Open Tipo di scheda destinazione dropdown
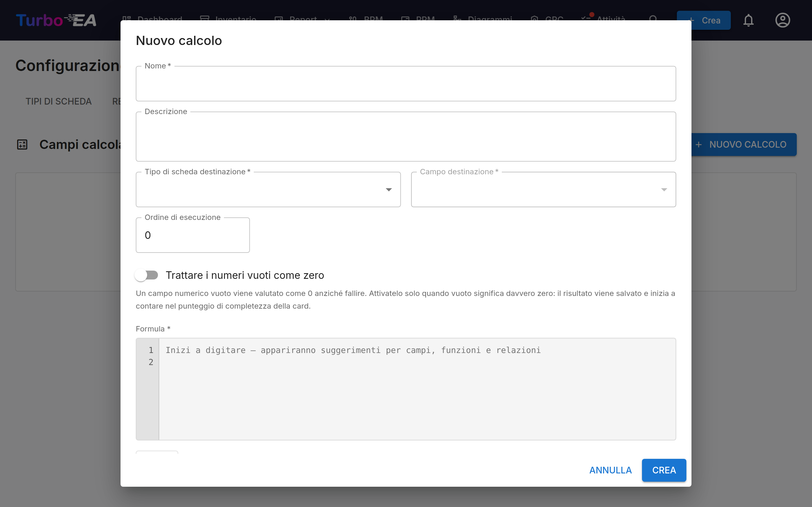The height and width of the screenshot is (507, 812). (x=268, y=189)
